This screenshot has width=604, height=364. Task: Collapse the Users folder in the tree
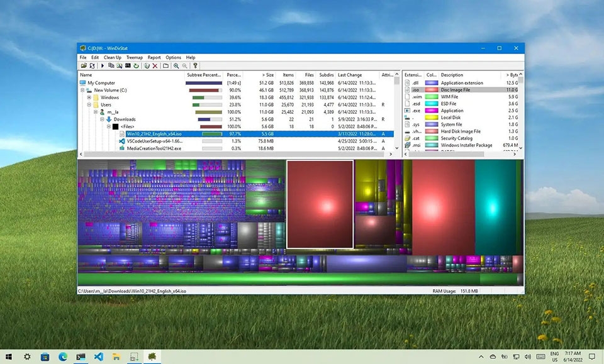(x=89, y=105)
